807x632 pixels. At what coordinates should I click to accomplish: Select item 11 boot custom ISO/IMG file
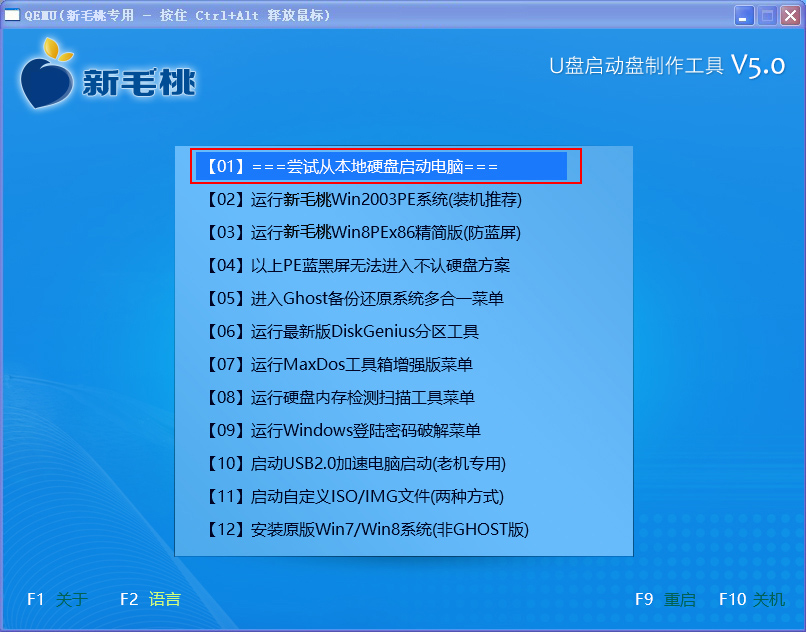click(355, 496)
